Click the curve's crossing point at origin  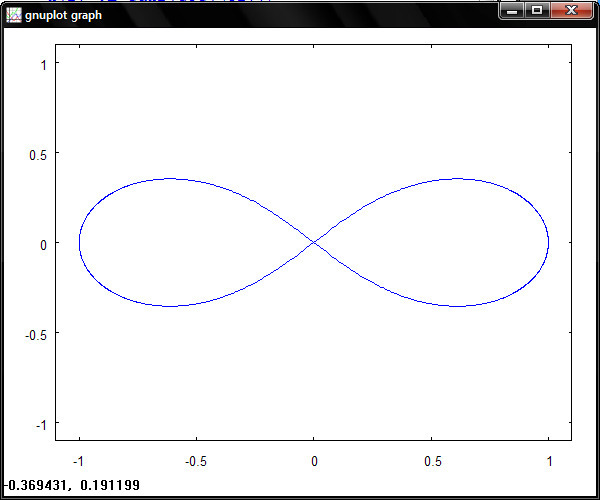314,242
